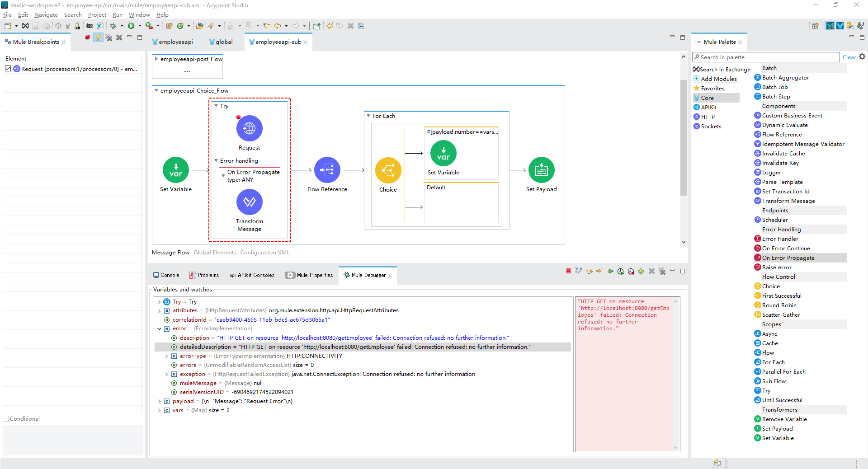The width and height of the screenshot is (868, 469).
Task: Stop the debugger with the red stop icon
Action: click(568, 271)
